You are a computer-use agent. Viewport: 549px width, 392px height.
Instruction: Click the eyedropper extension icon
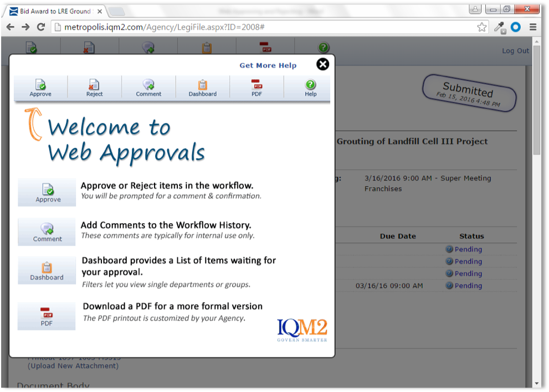[500, 27]
